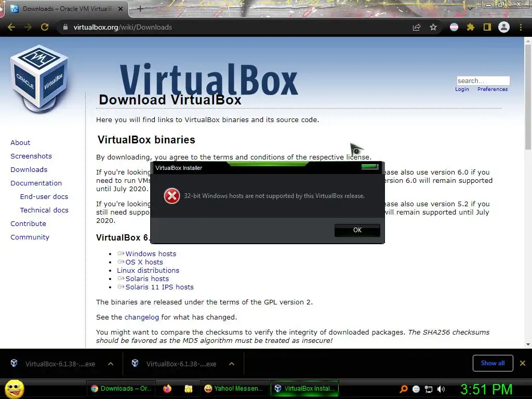Open Screenshots in the sidebar
Image resolution: width=532 pixels, height=399 pixels.
[31, 156]
